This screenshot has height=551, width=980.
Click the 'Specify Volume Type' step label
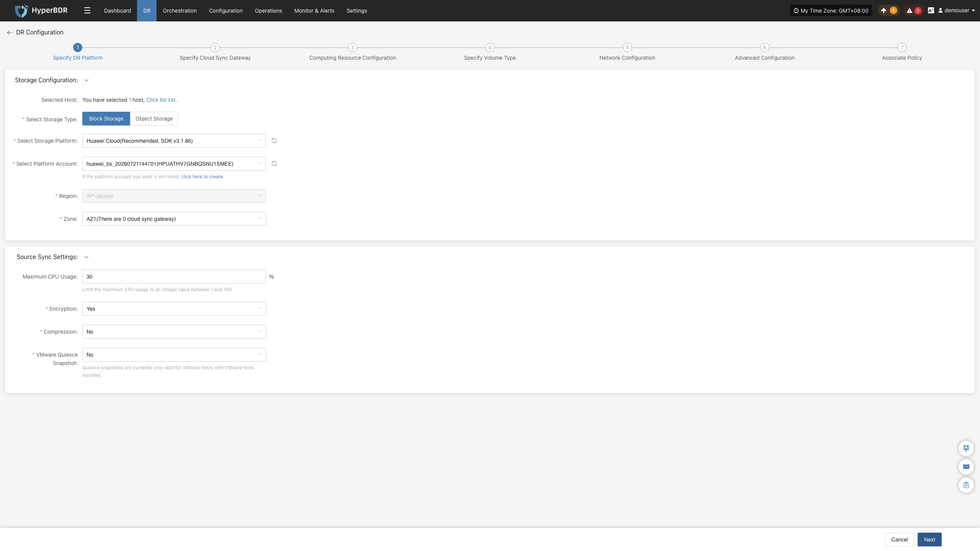[x=490, y=58]
